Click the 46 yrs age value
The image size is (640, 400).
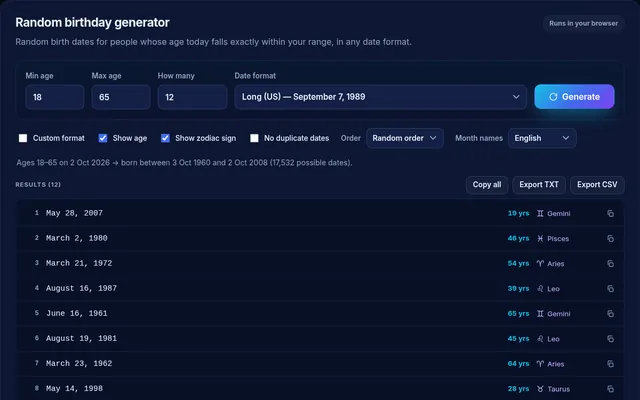tap(518, 238)
